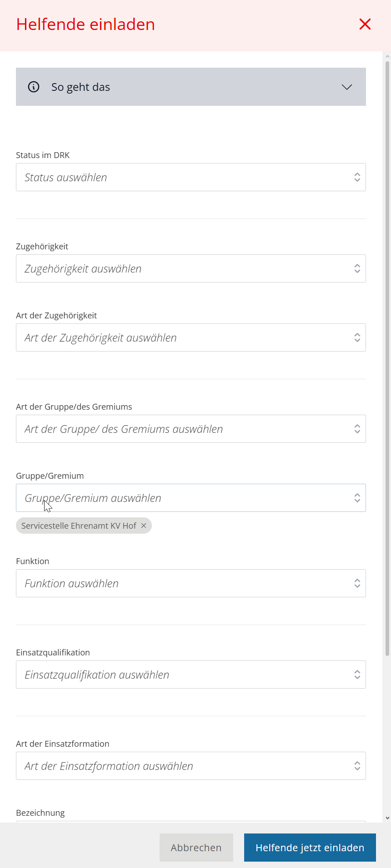Open Art der Einsatzformation dropdown
391x868 pixels.
click(x=182, y=766)
